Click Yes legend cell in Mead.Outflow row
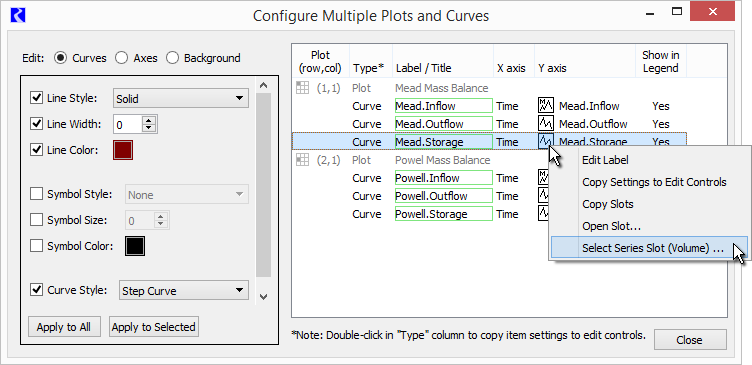752x365 pixels. [660, 124]
